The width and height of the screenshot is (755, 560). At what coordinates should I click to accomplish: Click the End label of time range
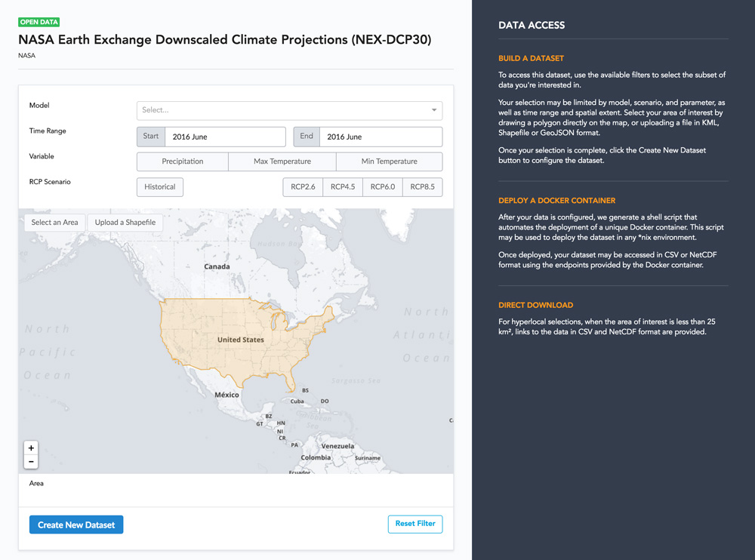(x=307, y=137)
